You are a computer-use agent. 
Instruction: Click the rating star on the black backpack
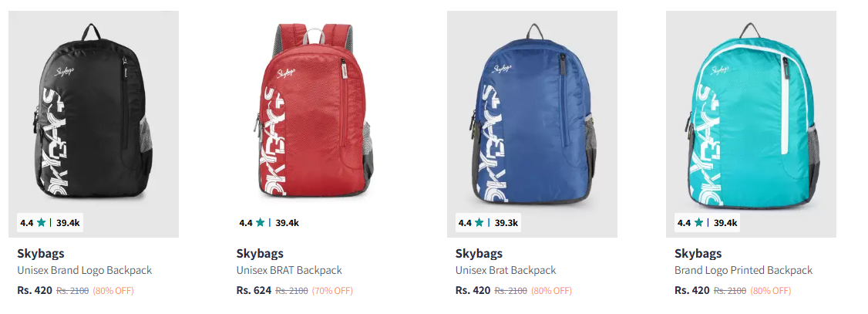(x=41, y=223)
